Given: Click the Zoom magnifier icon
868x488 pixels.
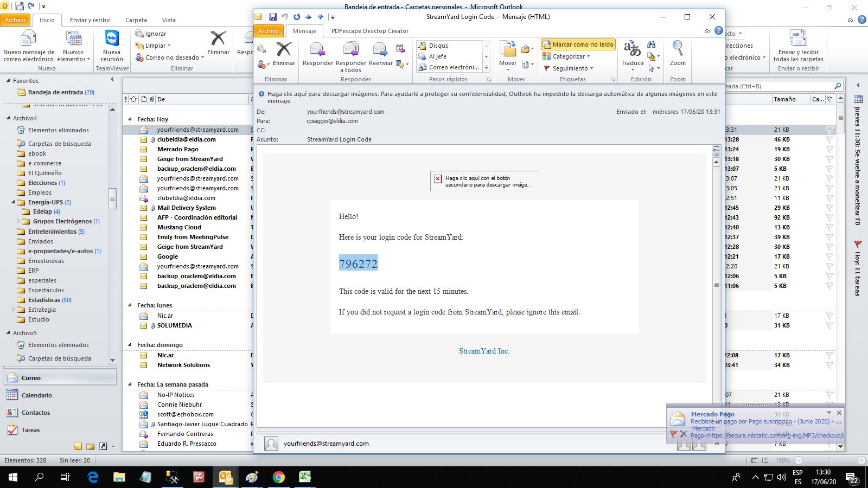Looking at the screenshot, I should pos(678,50).
